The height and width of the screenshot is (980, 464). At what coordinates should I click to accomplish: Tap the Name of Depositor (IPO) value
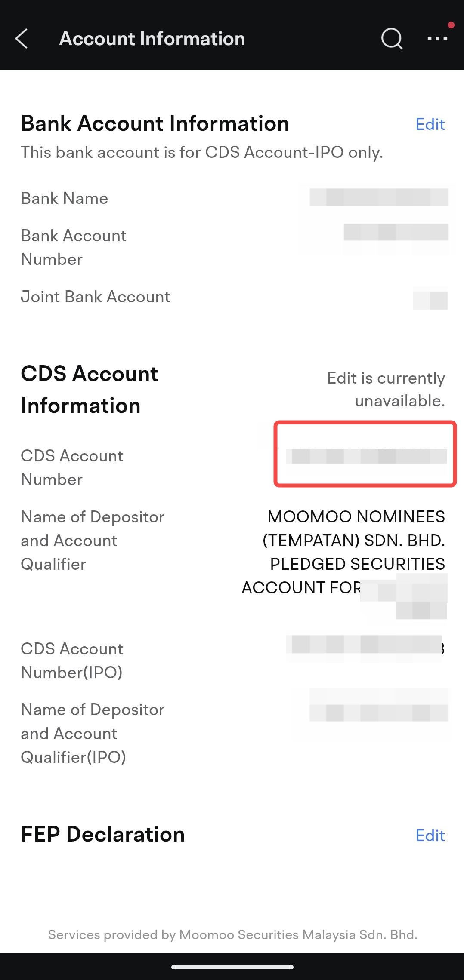(378, 705)
